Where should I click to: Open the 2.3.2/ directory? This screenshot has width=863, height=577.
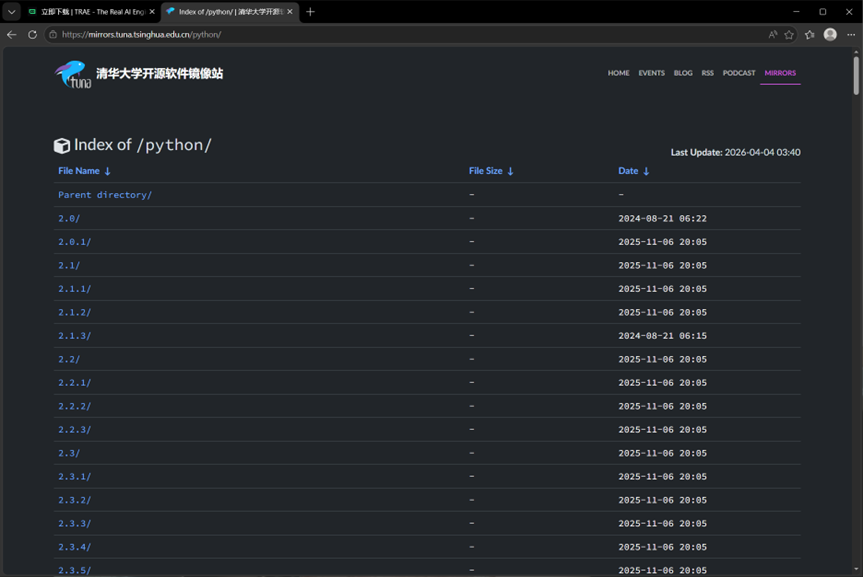click(75, 500)
